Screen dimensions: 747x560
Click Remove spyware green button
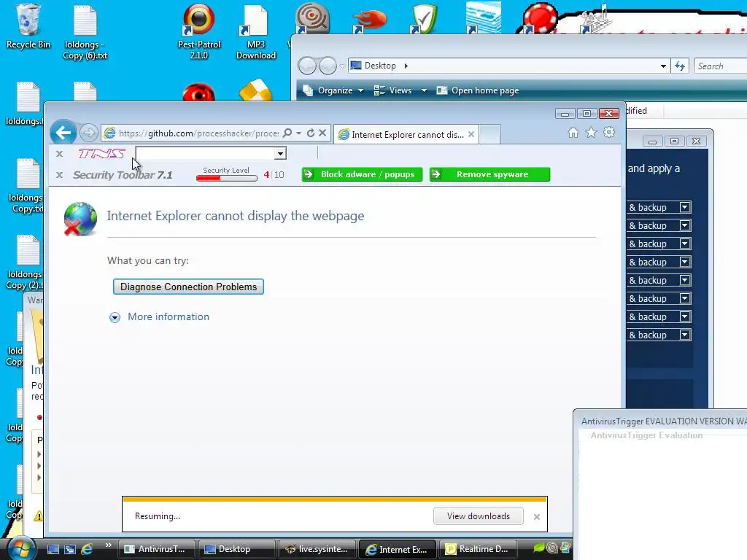[489, 174]
